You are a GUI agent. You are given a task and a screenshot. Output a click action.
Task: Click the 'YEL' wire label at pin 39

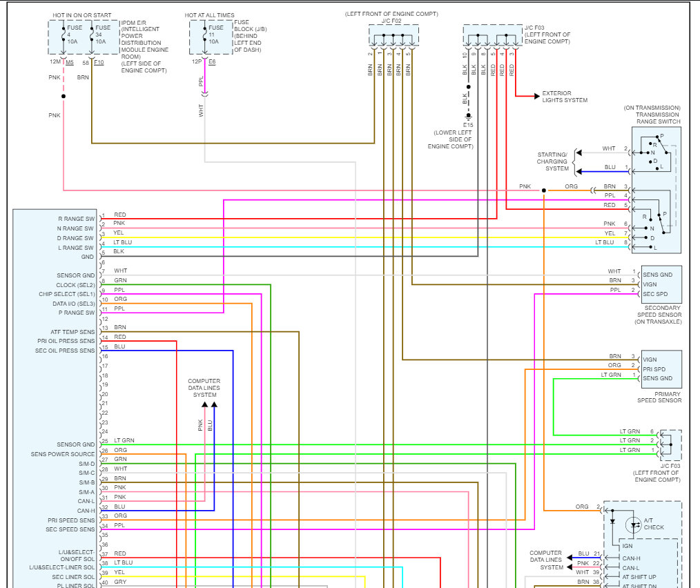pos(119,572)
